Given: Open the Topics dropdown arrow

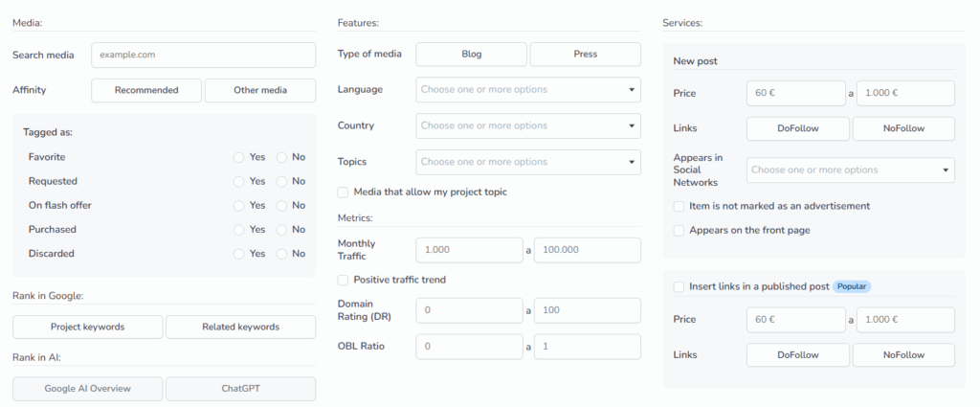Looking at the screenshot, I should [632, 162].
